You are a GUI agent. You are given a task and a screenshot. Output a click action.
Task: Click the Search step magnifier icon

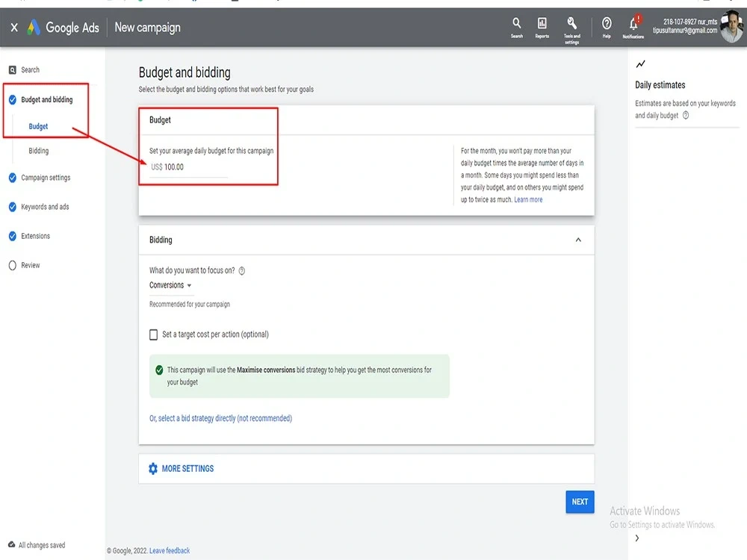pos(13,70)
